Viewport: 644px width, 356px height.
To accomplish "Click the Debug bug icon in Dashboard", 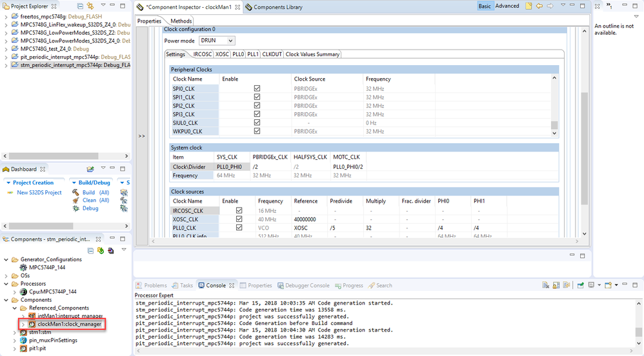I will coord(75,208).
